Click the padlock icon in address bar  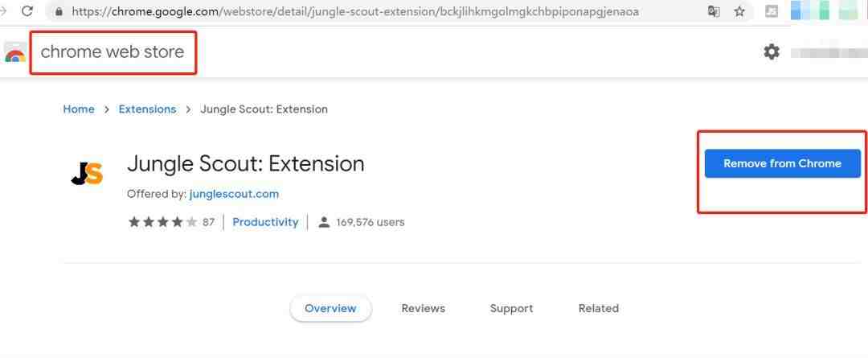[59, 11]
